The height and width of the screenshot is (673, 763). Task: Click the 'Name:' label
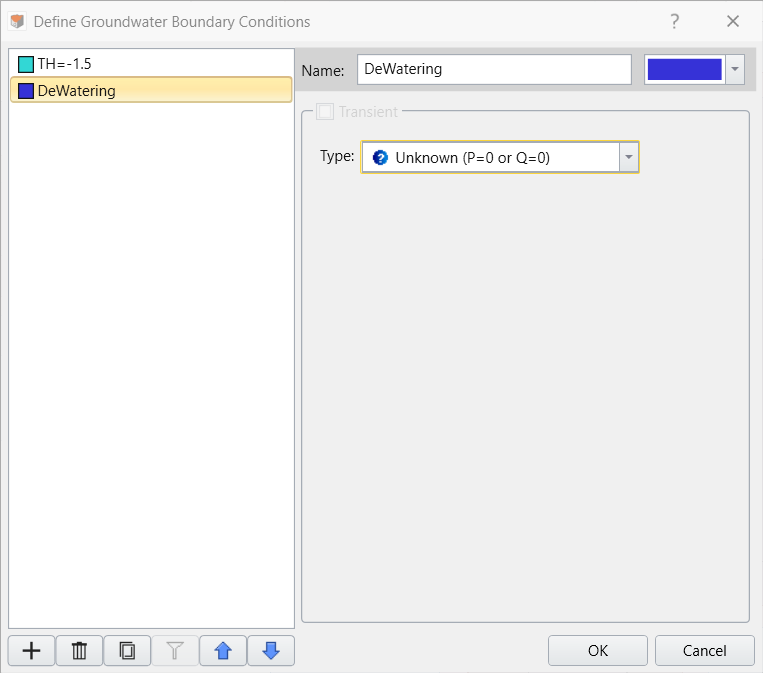[323, 71]
